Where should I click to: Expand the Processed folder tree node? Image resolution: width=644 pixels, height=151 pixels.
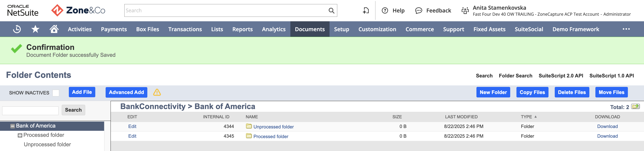pos(20,136)
